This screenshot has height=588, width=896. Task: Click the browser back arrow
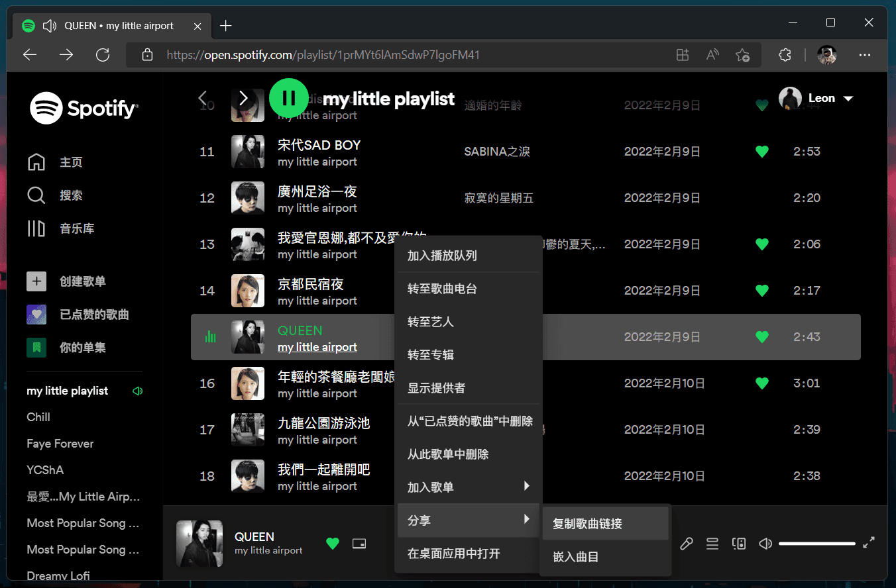point(30,55)
